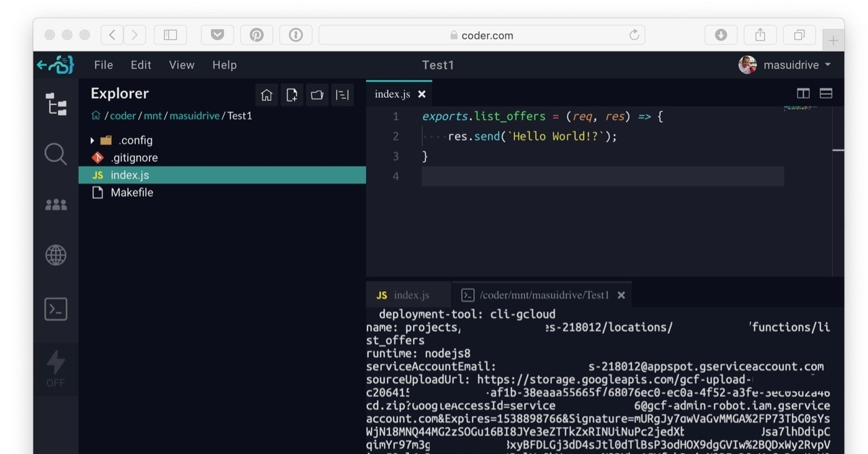Click the breadcrumb home icon
The height and width of the screenshot is (454, 868).
(96, 116)
